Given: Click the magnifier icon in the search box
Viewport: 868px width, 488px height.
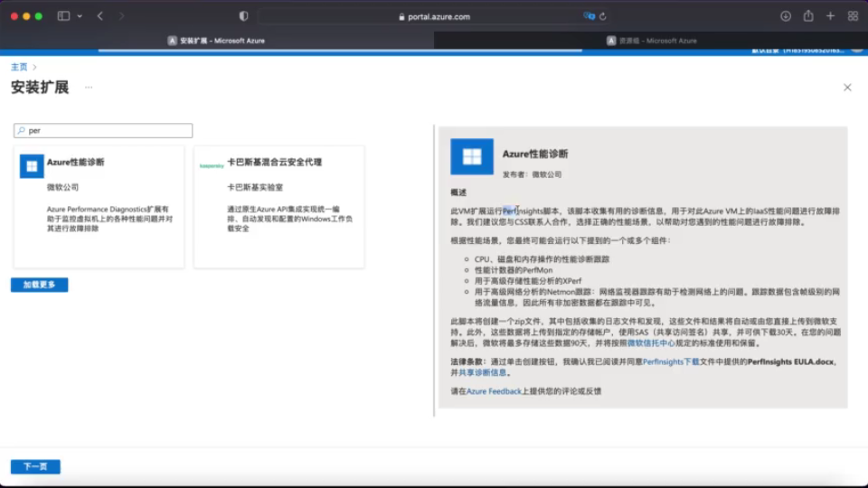Looking at the screenshot, I should click(21, 130).
